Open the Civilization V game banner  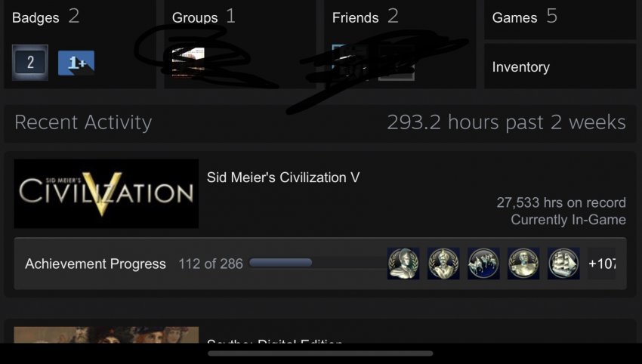point(106,193)
